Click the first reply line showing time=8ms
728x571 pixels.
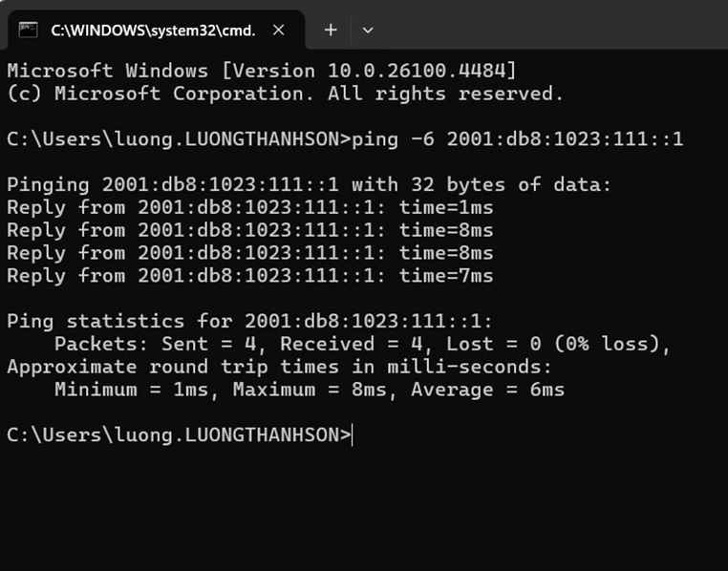[249, 230]
